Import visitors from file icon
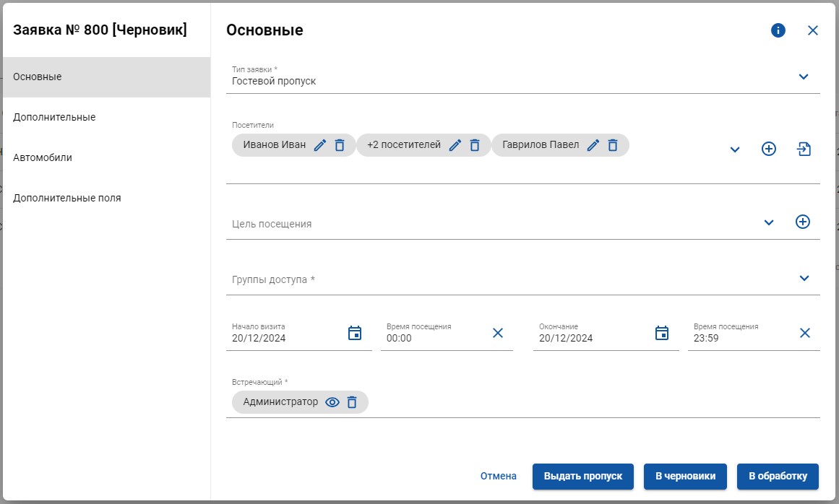Image resolution: width=839 pixels, height=504 pixels. pos(804,149)
